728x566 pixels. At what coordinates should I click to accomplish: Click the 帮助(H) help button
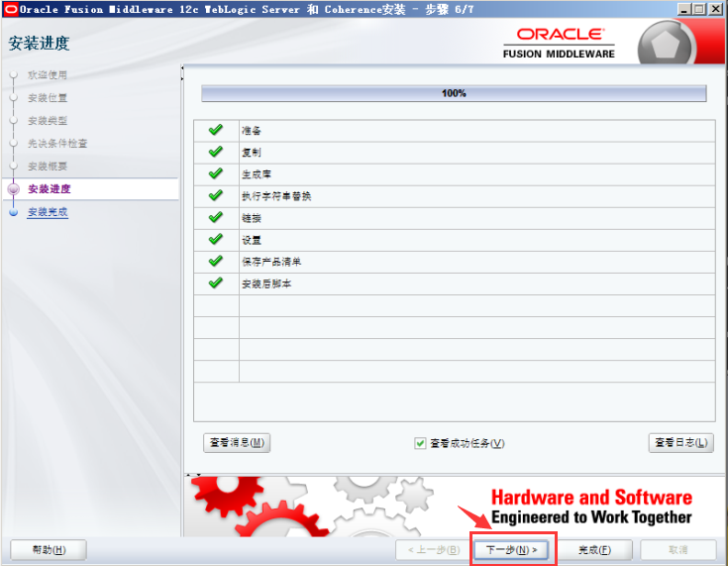[x=49, y=549]
